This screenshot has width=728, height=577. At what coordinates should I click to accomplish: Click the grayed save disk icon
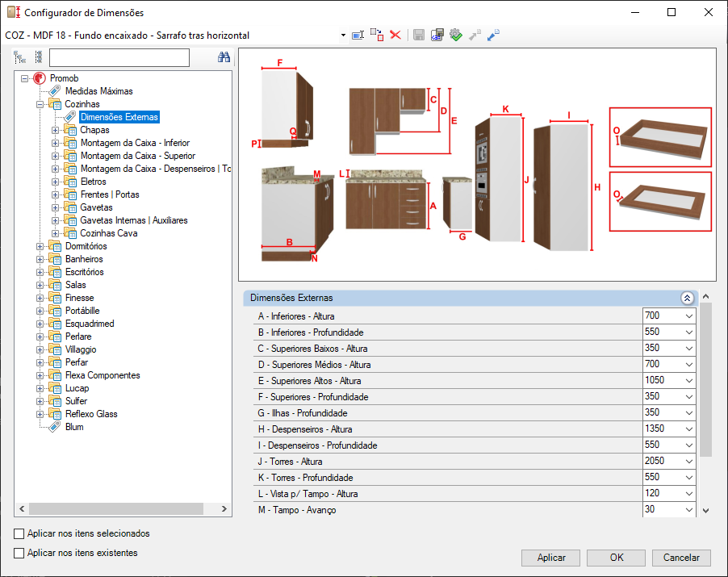pos(419,36)
